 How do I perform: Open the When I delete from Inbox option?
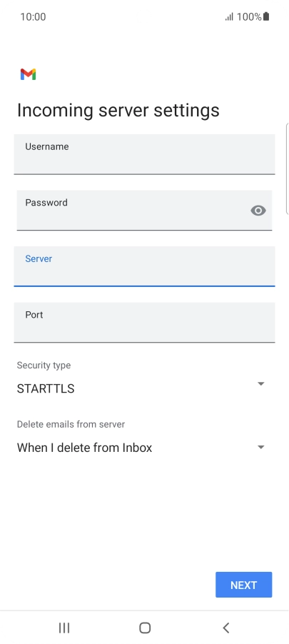pyautogui.click(x=85, y=447)
